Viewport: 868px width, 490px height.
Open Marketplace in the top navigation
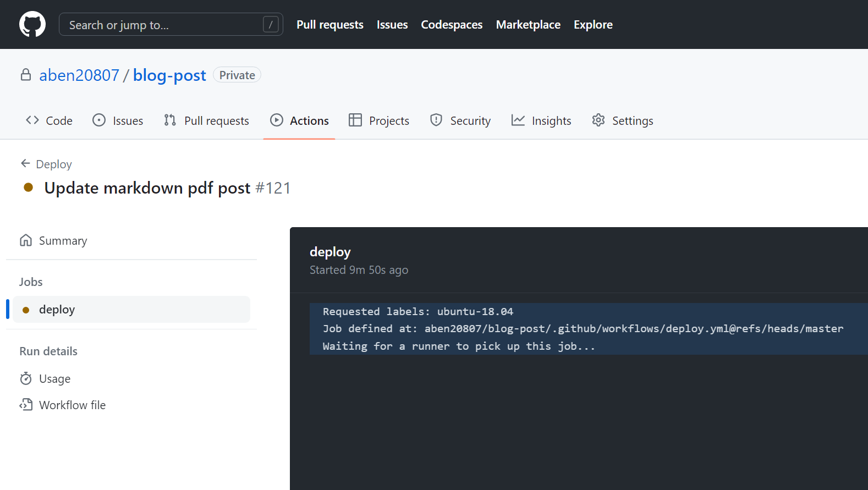pyautogui.click(x=528, y=25)
